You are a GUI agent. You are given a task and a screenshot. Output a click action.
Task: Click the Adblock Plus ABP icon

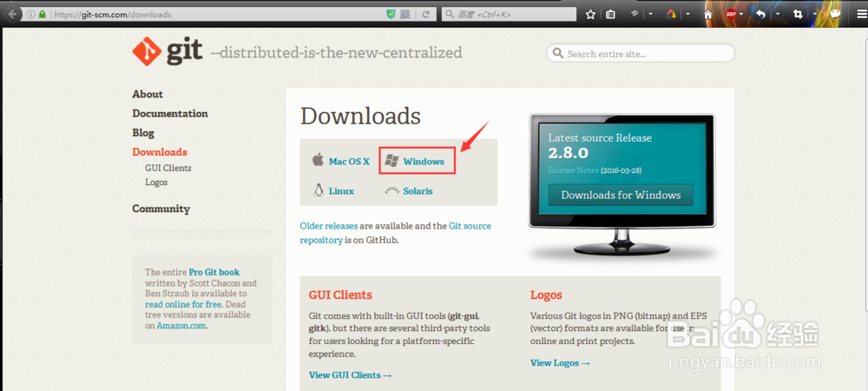pyautogui.click(x=731, y=15)
